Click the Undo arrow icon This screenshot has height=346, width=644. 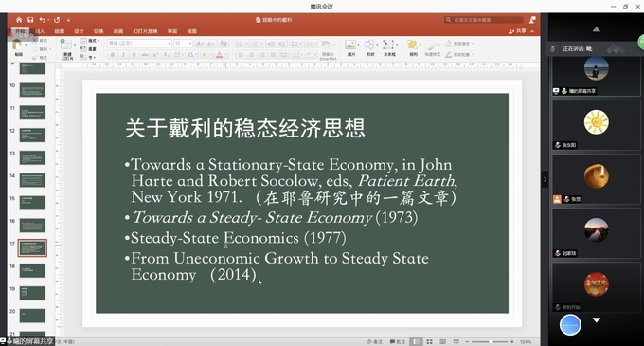coord(43,20)
